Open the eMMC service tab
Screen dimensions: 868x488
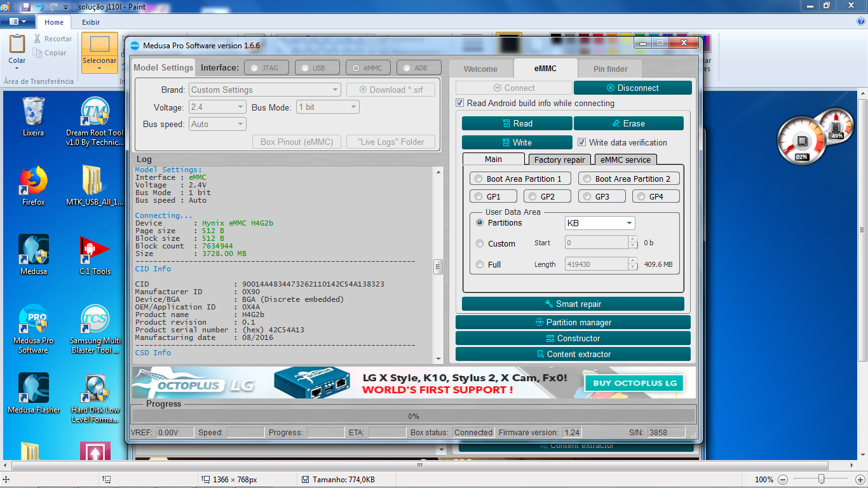[x=625, y=159]
